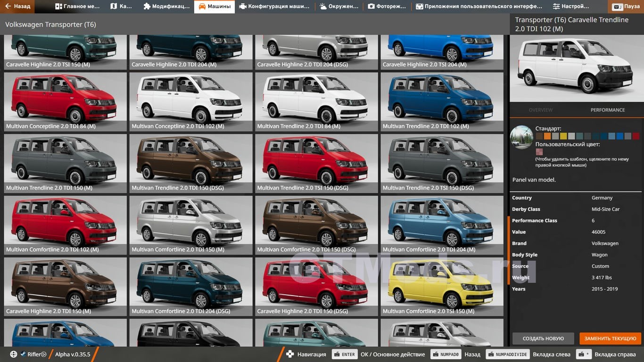Switch to the OVERVIEW tab
644x362 pixels.
click(x=541, y=110)
